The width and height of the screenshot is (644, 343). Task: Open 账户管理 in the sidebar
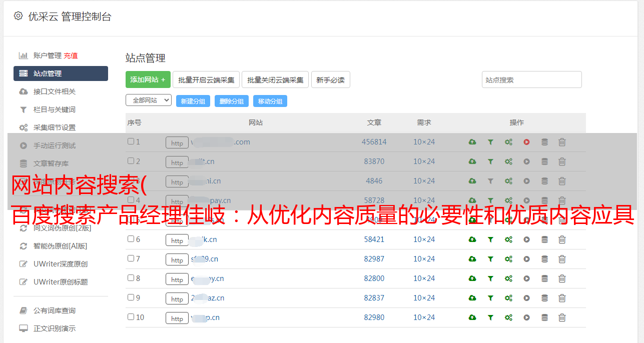[47, 55]
